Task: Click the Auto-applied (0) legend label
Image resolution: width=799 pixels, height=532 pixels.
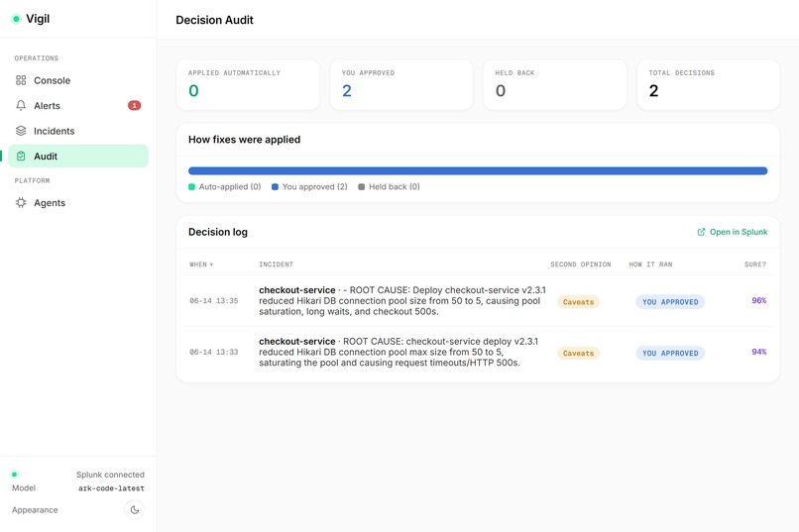Action: 230,187
